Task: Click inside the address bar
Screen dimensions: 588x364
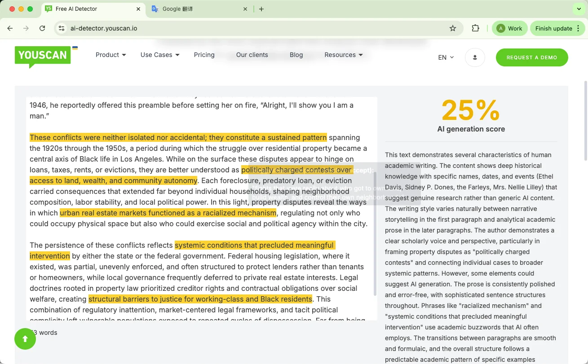Action: click(x=180, y=28)
